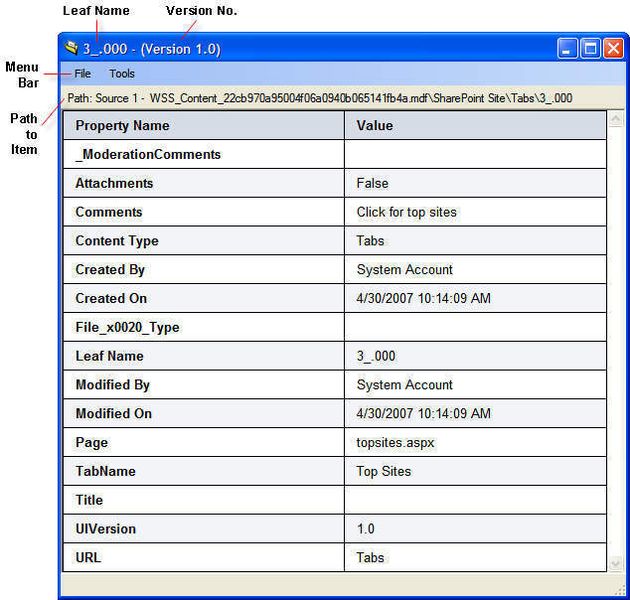Viewport: 630px width, 600px height.
Task: Click the Property Name column header
Action: coord(204,125)
